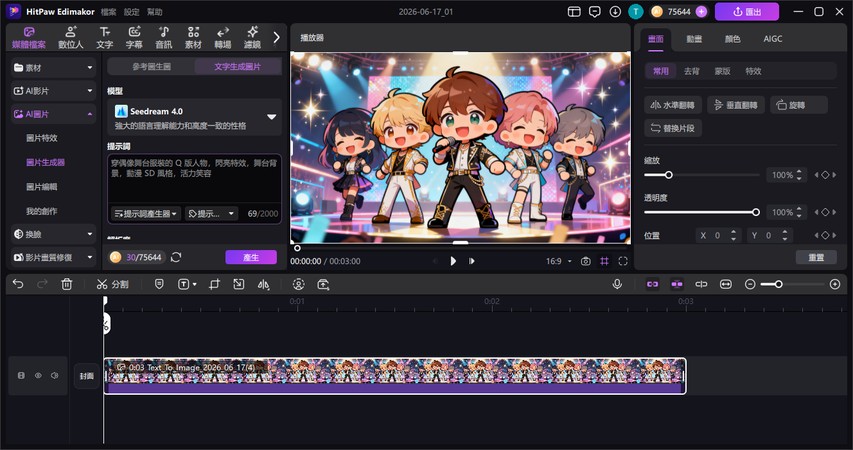Screen dimensions: 853x450
Task: Open the download center icon in title bar
Action: tap(615, 11)
